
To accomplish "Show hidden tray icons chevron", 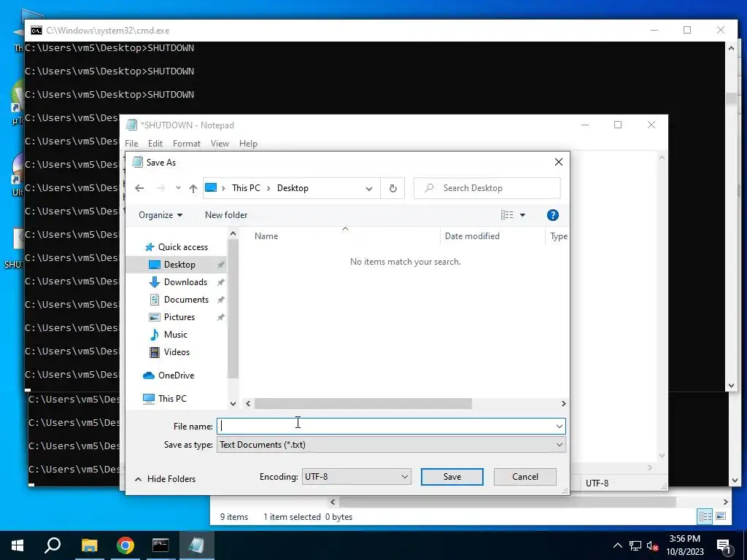I will coord(618,545).
